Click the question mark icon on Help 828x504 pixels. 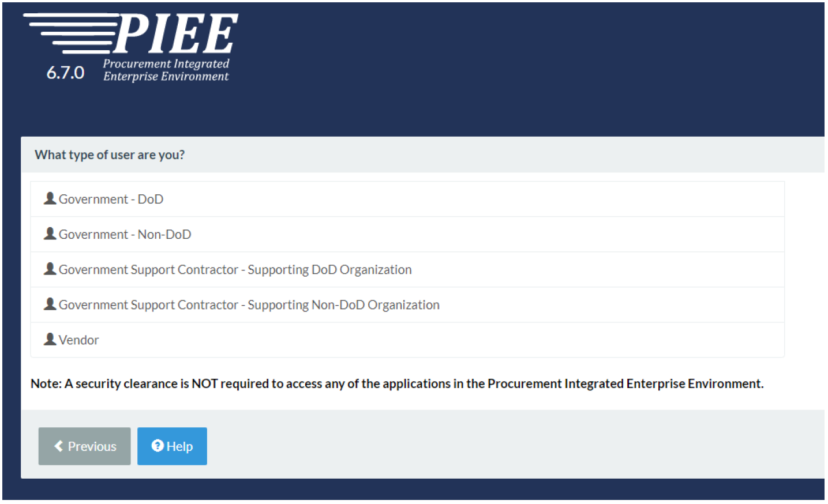coord(158,446)
